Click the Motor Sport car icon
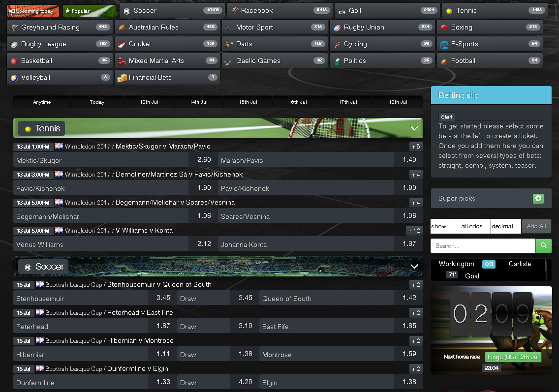 [x=229, y=28]
